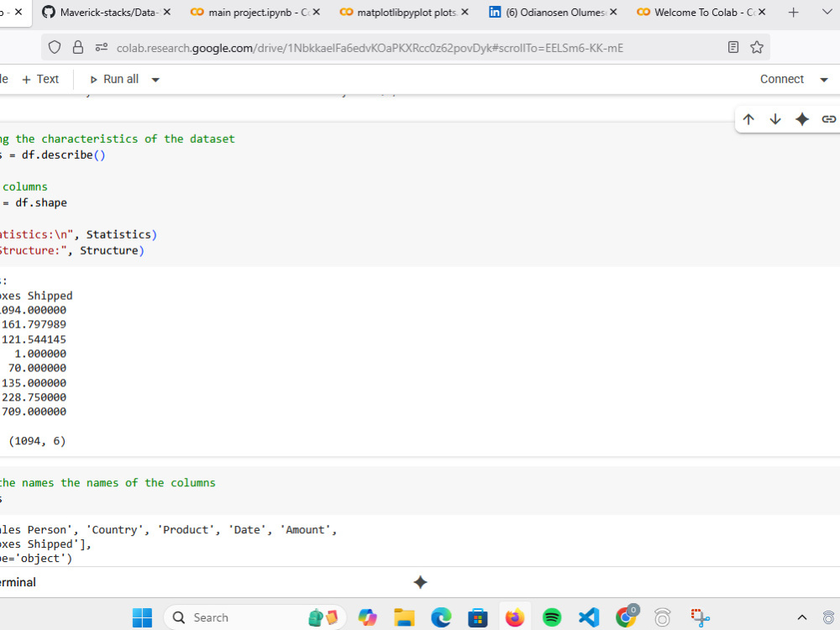This screenshot has height=630, width=840.
Task: Open site permissions icon in address bar
Action: [102, 48]
